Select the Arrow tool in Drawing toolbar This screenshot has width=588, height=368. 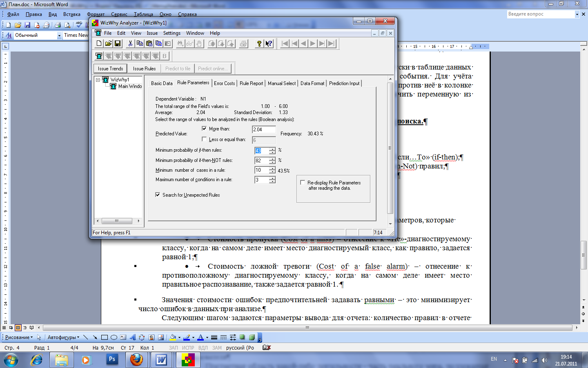(95, 337)
